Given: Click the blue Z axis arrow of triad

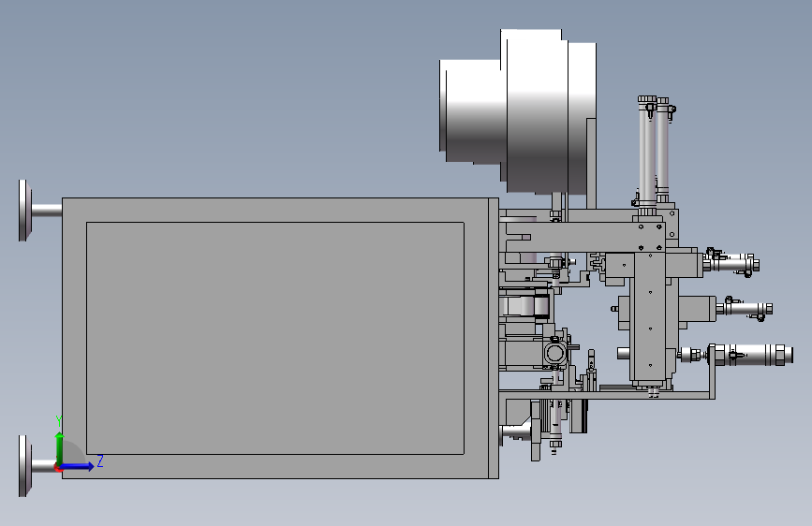Looking at the screenshot, I should (78, 466).
